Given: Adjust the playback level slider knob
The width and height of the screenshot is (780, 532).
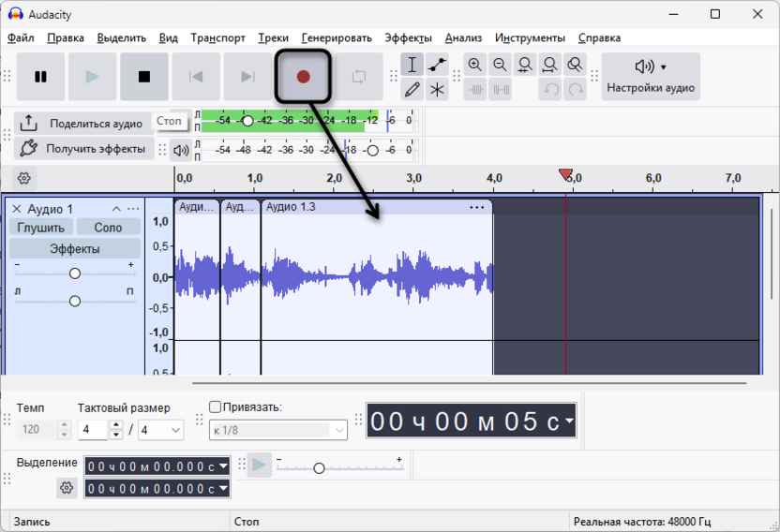Looking at the screenshot, I should 372,150.
